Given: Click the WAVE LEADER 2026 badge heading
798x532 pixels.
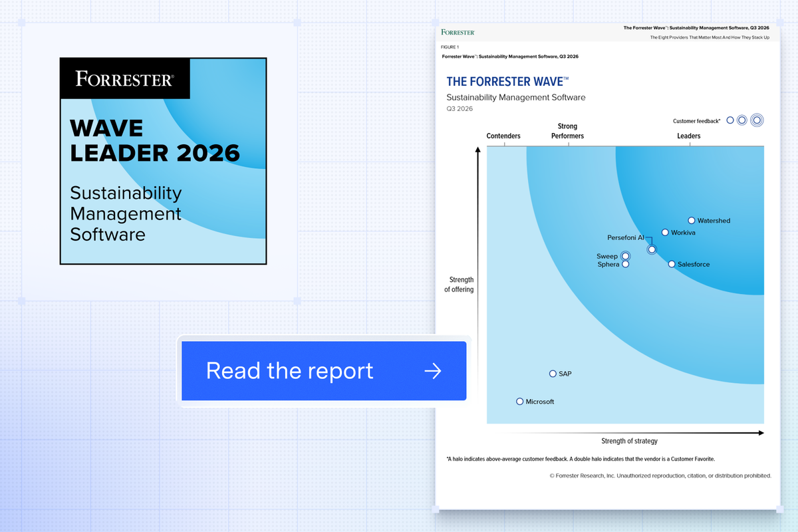Looking at the screenshot, I should [x=155, y=140].
